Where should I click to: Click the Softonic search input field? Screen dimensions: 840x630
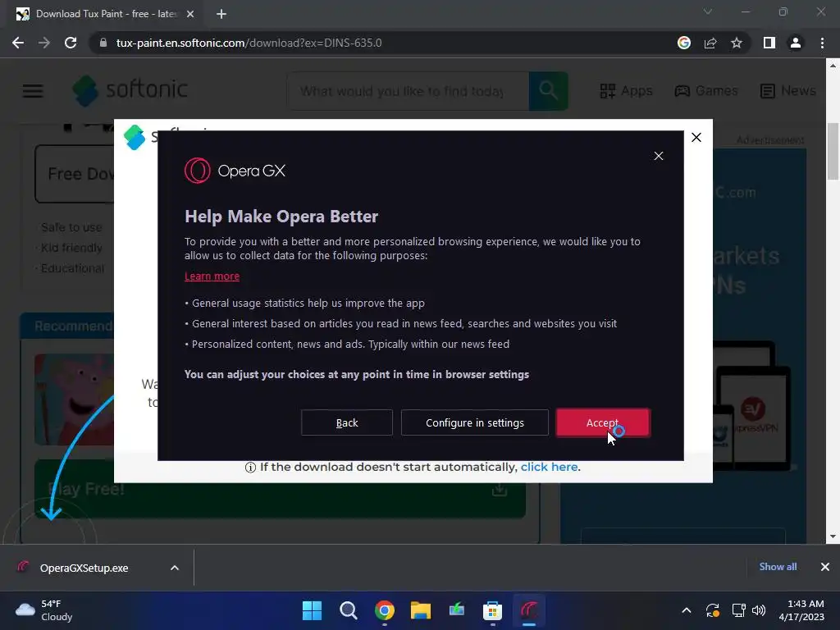coord(409,91)
